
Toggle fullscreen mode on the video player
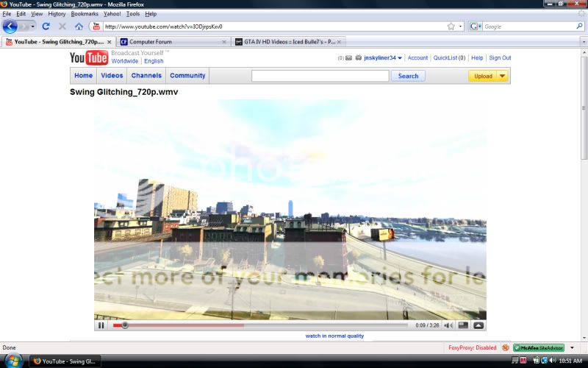(478, 325)
